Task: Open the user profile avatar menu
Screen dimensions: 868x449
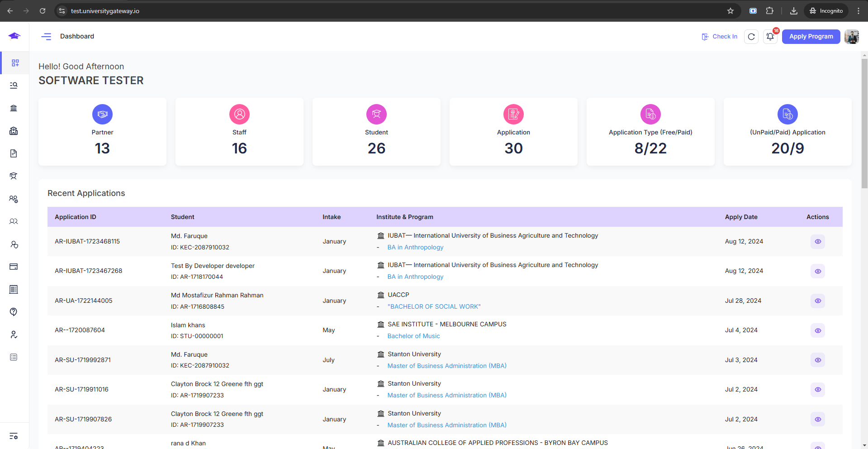Action: [x=851, y=37]
